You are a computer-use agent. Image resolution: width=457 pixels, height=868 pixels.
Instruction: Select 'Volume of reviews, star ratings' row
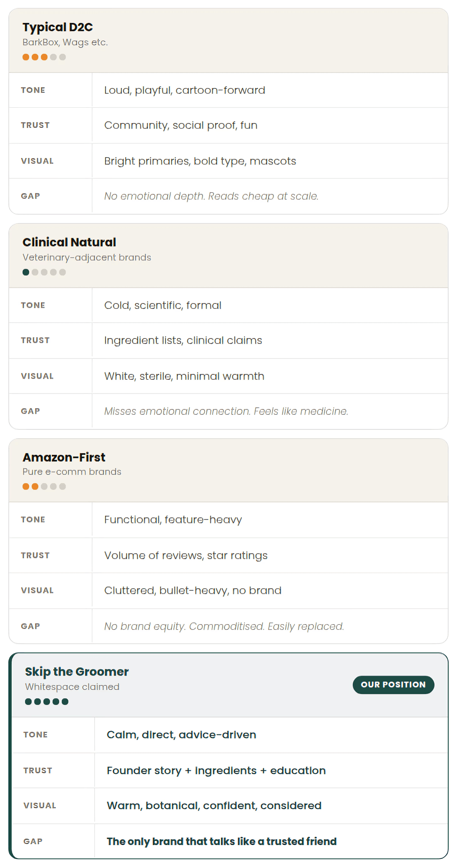(x=228, y=555)
